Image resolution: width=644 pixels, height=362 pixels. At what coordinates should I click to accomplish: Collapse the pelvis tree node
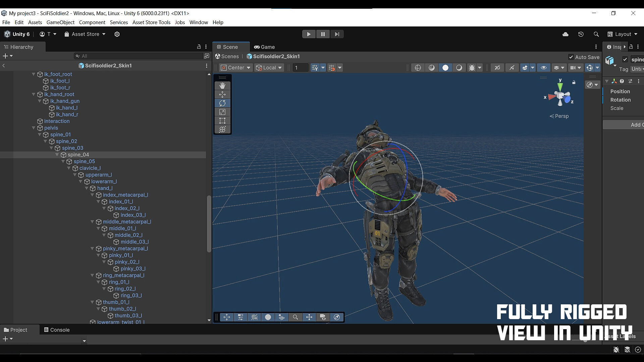(x=34, y=128)
